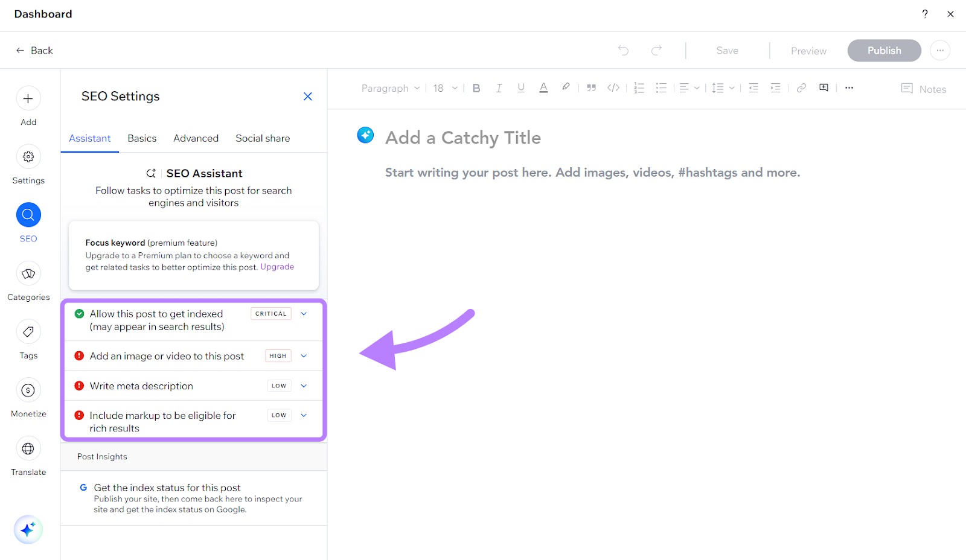The width and height of the screenshot is (966, 560).
Task: Open the font size dropdown
Action: click(x=444, y=88)
